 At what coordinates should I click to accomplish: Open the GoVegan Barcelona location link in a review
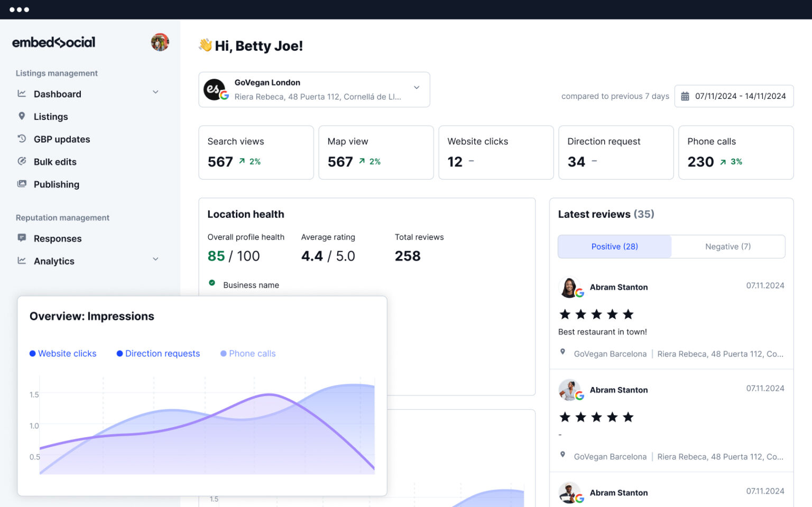610,353
